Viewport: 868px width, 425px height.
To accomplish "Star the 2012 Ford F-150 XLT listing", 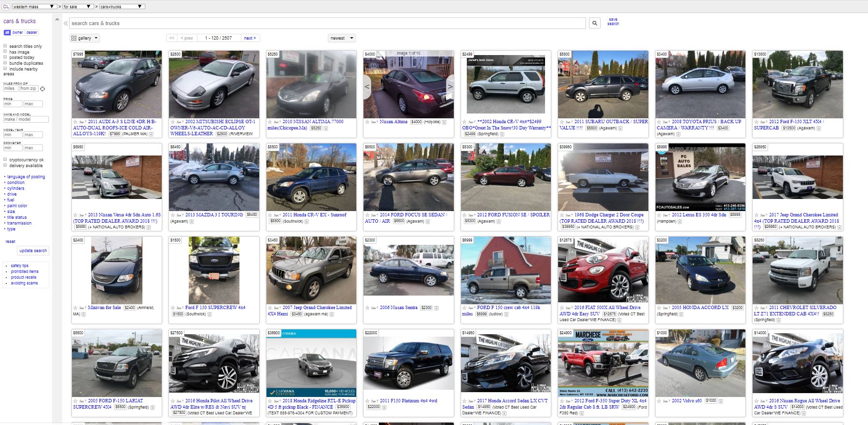I will (x=756, y=122).
